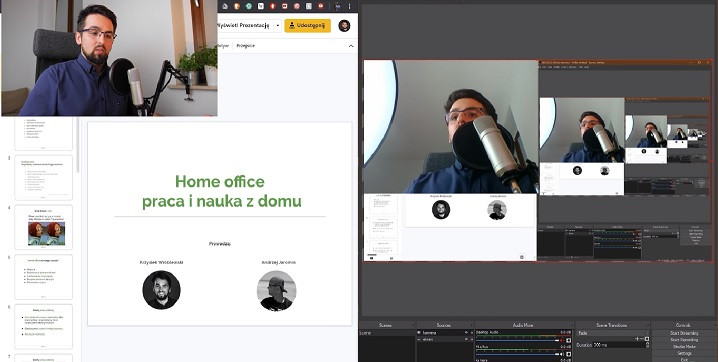Open the browser three-dot menu
The image size is (718, 362).
pos(349,6)
